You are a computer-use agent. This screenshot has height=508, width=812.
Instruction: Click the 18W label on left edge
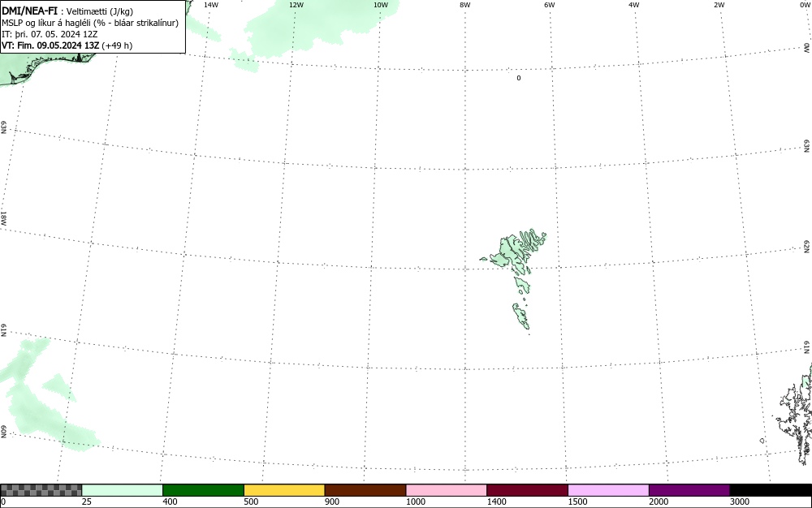3,217
